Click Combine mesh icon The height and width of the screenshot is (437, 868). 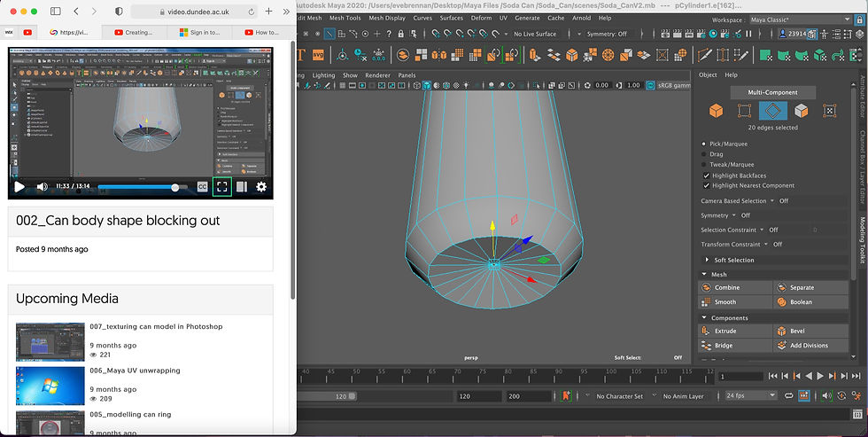706,287
